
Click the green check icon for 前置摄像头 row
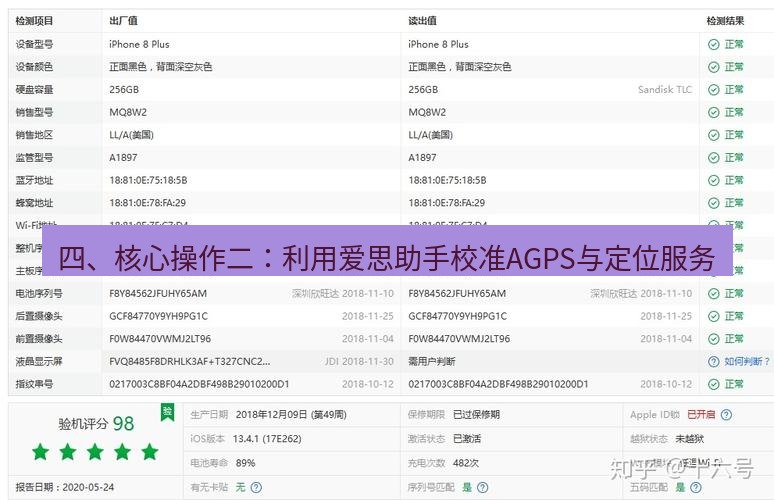point(713,339)
